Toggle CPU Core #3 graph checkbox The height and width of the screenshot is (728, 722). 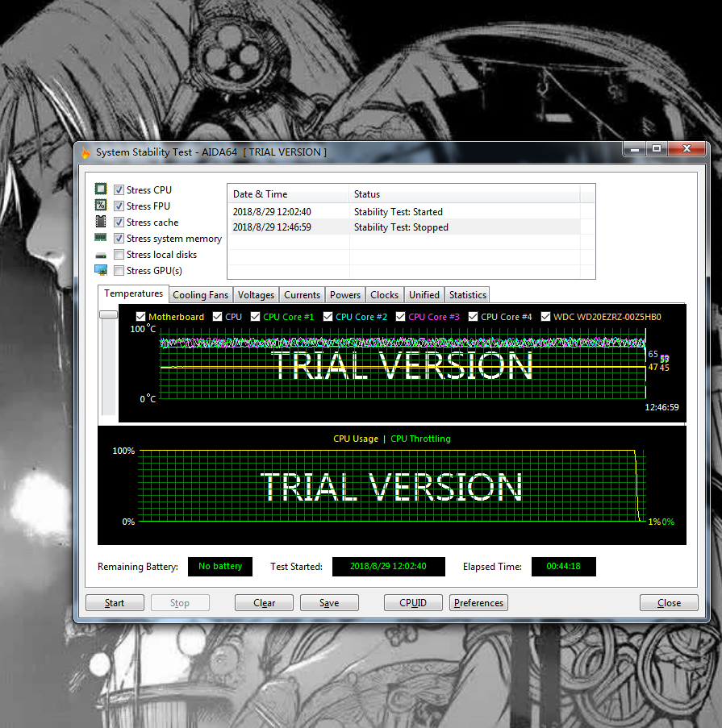pos(400,317)
